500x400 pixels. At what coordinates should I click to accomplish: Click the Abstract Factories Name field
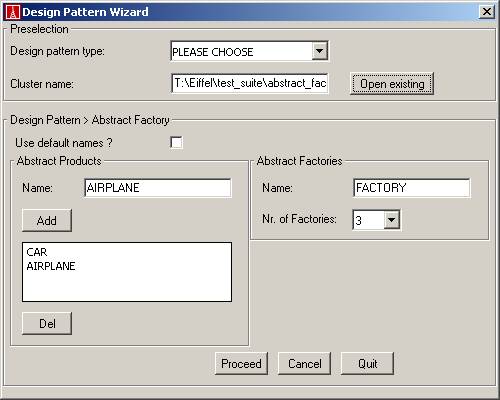412,188
